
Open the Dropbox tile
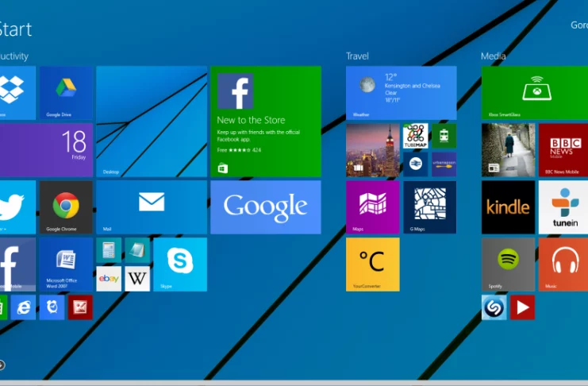pyautogui.click(x=17, y=93)
